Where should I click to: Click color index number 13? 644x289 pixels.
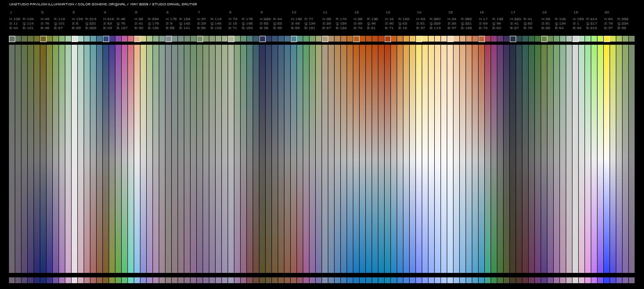387,13
